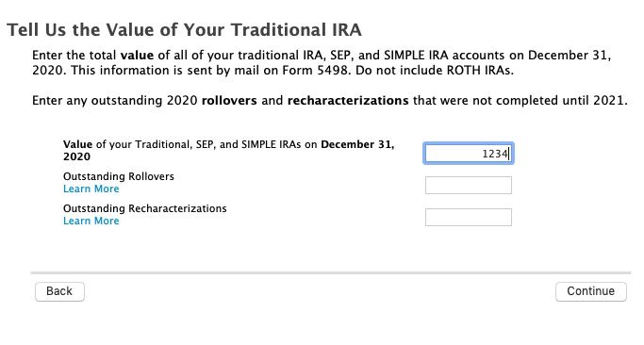Click the 'Outstanding Recharacterizations' label text
The image size is (644, 345).
[145, 208]
